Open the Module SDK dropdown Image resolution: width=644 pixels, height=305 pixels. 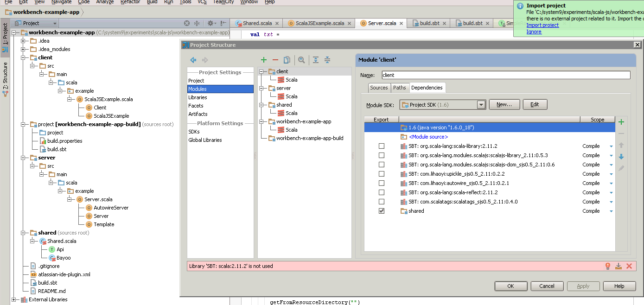481,105
